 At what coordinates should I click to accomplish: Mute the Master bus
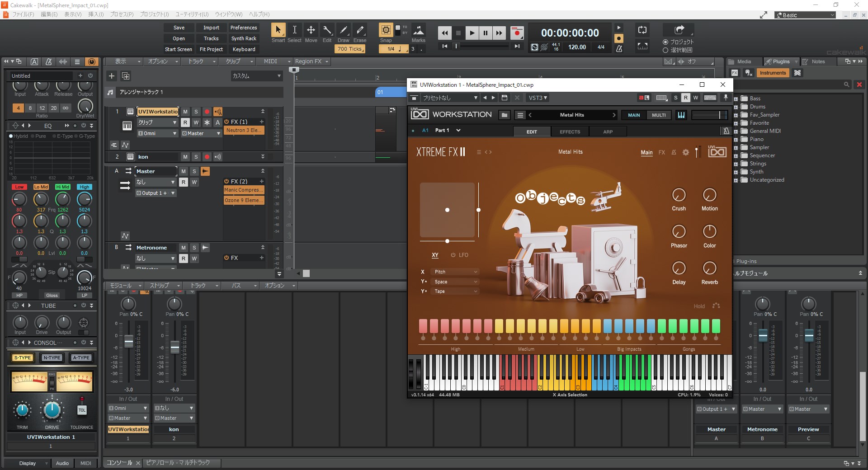(x=183, y=171)
